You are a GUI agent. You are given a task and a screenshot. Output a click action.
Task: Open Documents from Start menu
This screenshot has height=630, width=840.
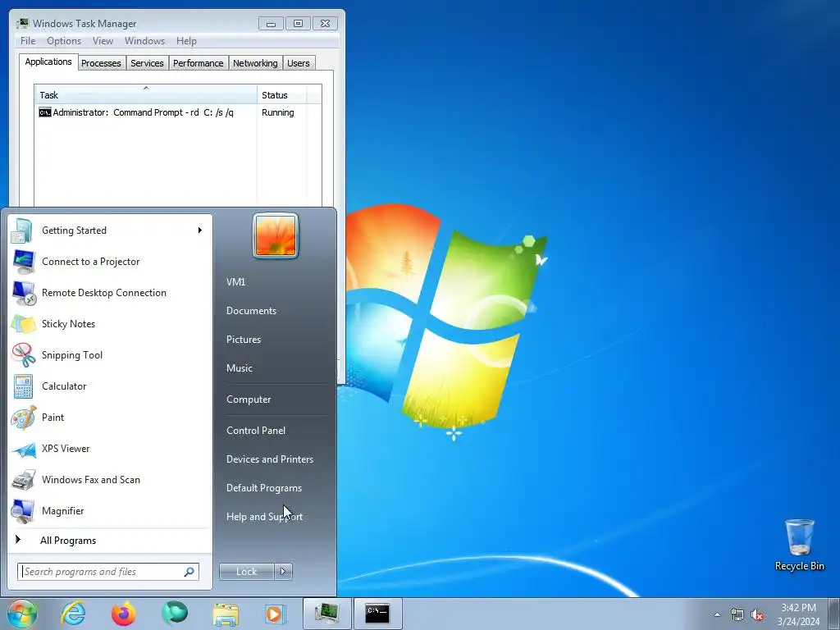tap(251, 311)
